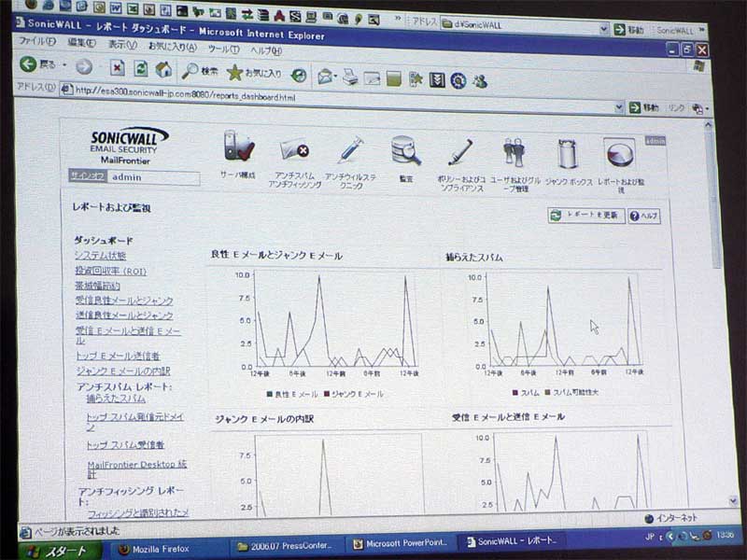Open the システム状態 link
This screenshot has height=560, width=747.
click(x=101, y=256)
